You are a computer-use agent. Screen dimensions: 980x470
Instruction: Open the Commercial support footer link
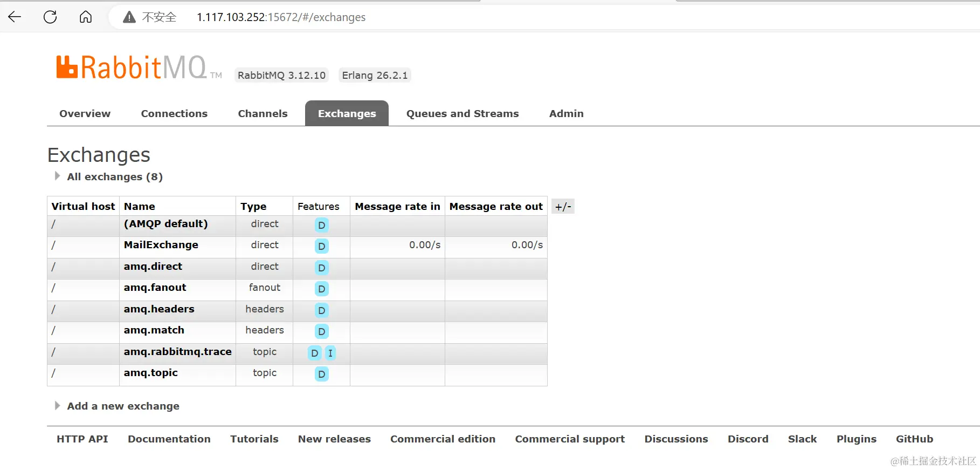click(570, 439)
